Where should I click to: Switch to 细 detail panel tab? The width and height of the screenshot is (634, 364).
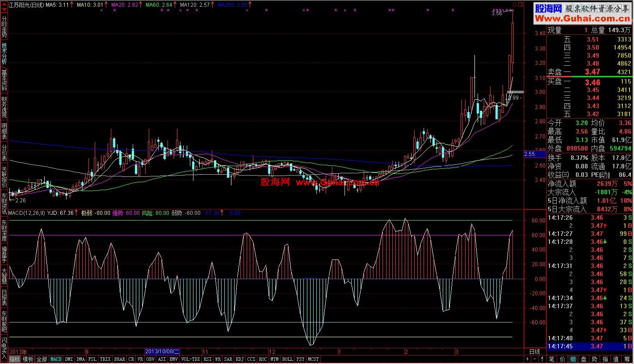573,359
